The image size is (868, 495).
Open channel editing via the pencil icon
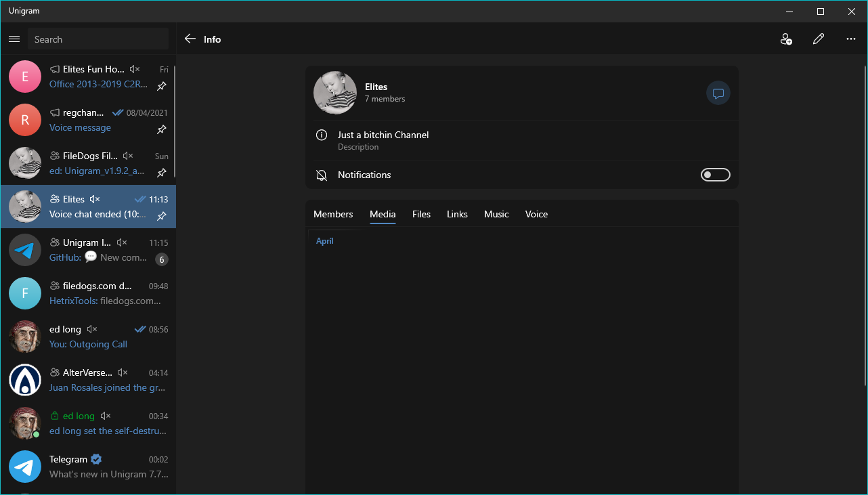[819, 39]
